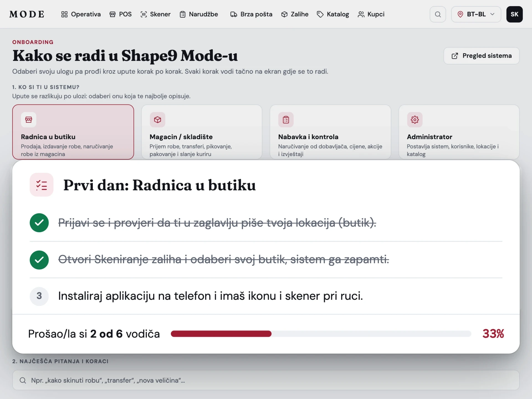This screenshot has width=532, height=399.
Task: Click the magnifier search icon in header
Action: point(438,14)
